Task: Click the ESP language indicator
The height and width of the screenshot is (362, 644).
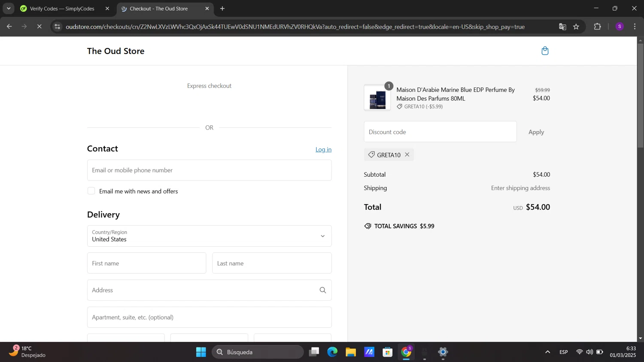Action: (x=564, y=352)
